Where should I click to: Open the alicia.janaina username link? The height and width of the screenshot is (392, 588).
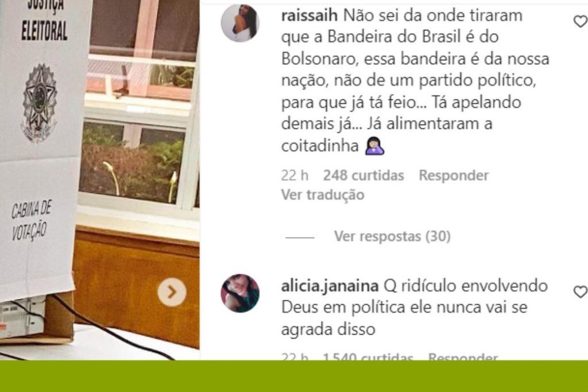pyautogui.click(x=330, y=286)
